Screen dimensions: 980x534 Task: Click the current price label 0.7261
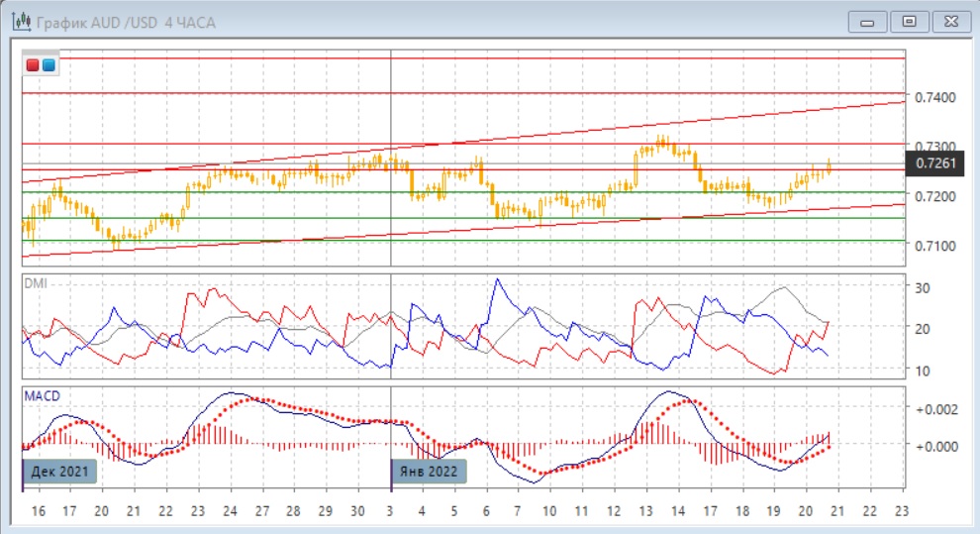[934, 163]
